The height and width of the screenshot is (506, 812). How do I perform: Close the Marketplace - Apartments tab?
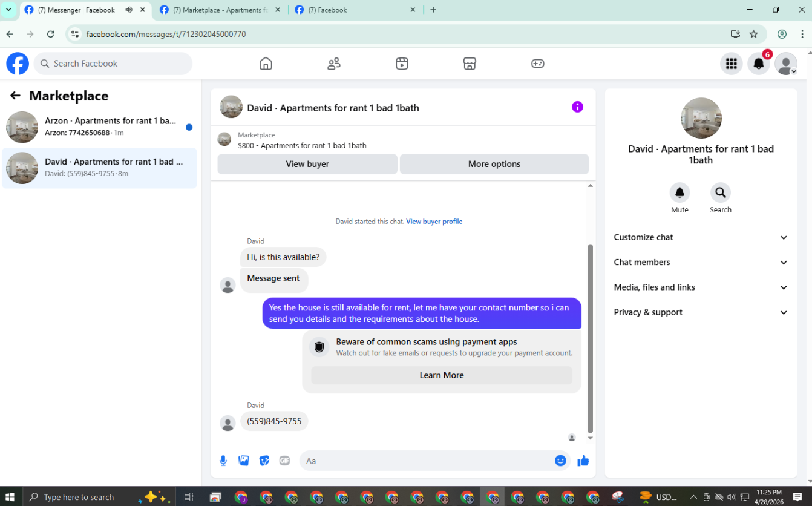tap(277, 10)
